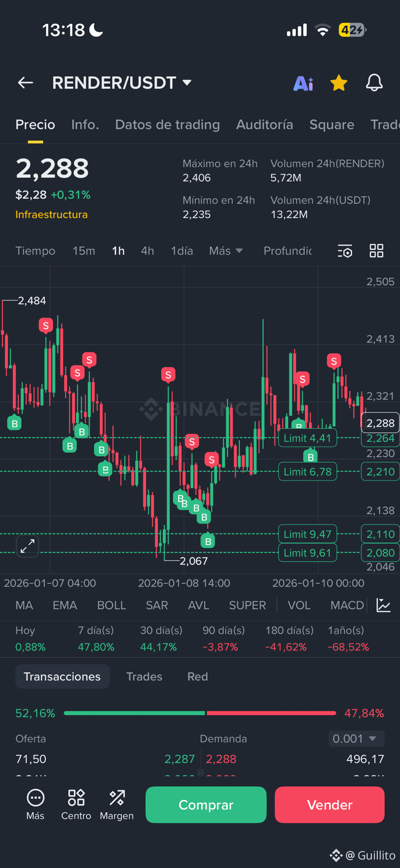
Task: Open the Más menu icon
Action: [x=35, y=805]
